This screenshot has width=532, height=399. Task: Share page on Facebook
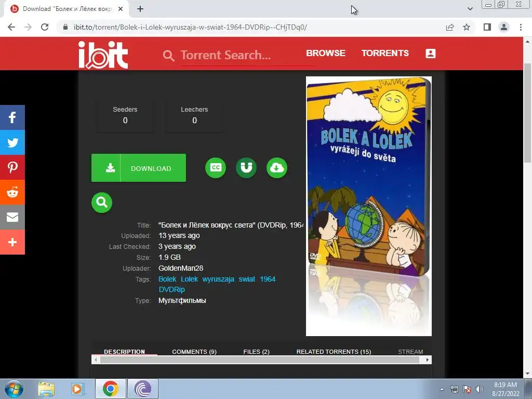coord(12,117)
